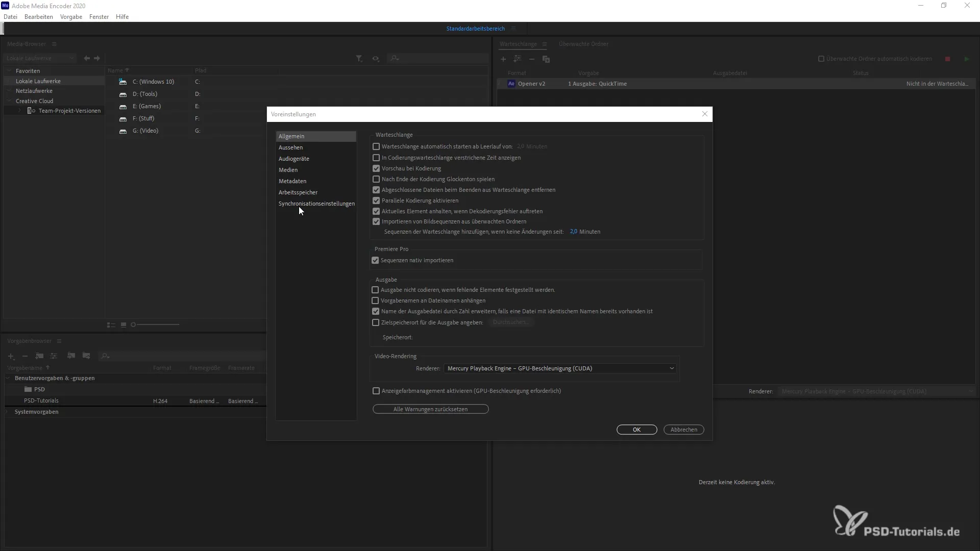Enable Vorgabenamen an Dateinamen anhängen

tap(375, 300)
